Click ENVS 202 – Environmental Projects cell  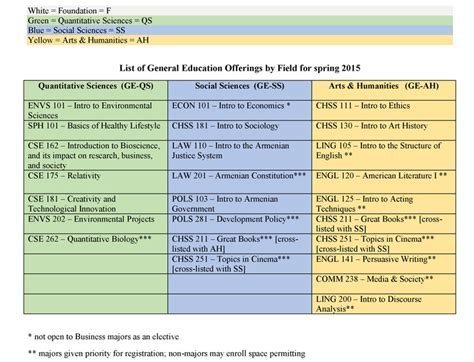coord(96,224)
